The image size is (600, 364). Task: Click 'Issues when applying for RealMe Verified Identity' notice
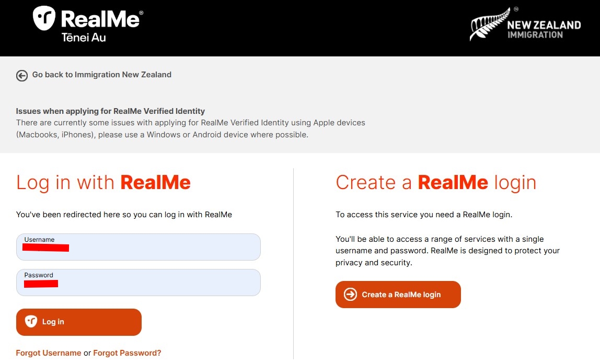(x=110, y=111)
